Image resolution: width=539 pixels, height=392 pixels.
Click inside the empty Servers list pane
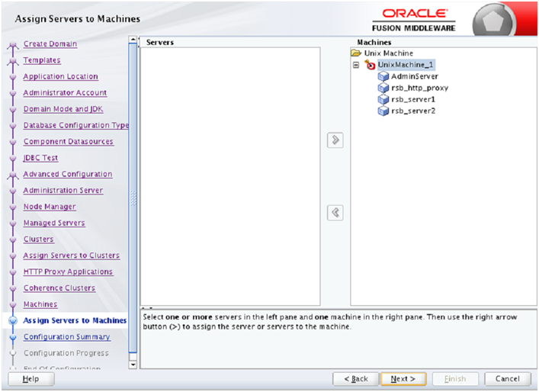pyautogui.click(x=230, y=176)
